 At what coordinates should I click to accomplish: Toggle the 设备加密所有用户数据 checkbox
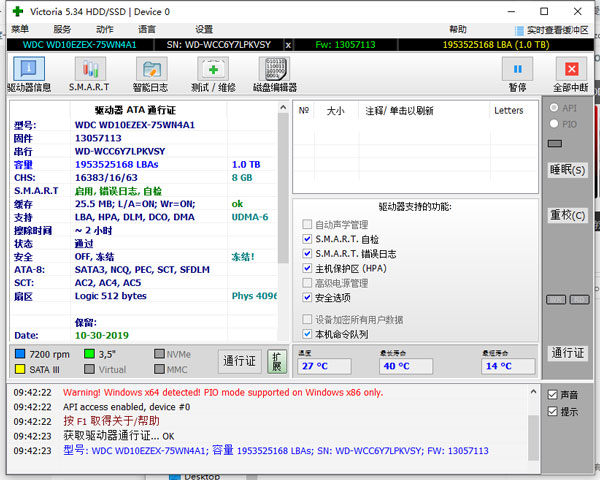click(x=307, y=319)
